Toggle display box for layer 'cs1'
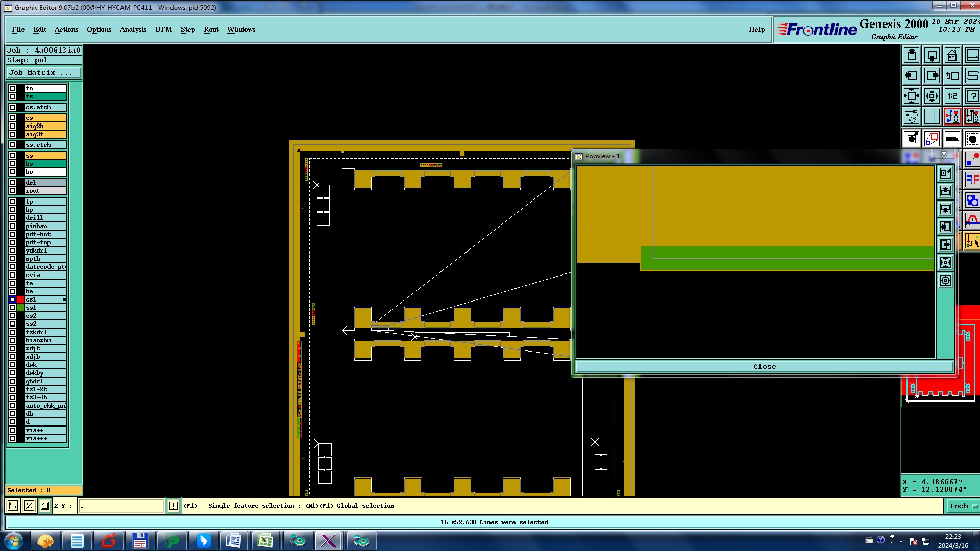Image resolution: width=980 pixels, height=551 pixels. (x=12, y=299)
